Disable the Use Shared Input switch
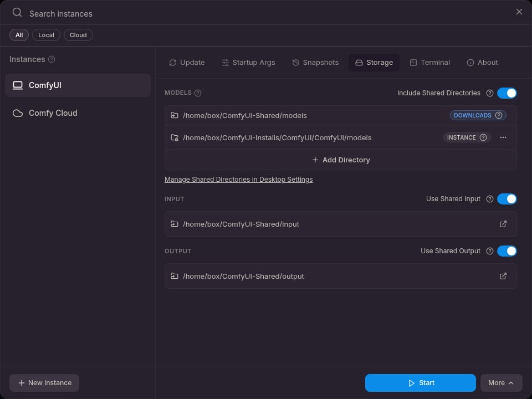The image size is (532, 399). tap(507, 199)
